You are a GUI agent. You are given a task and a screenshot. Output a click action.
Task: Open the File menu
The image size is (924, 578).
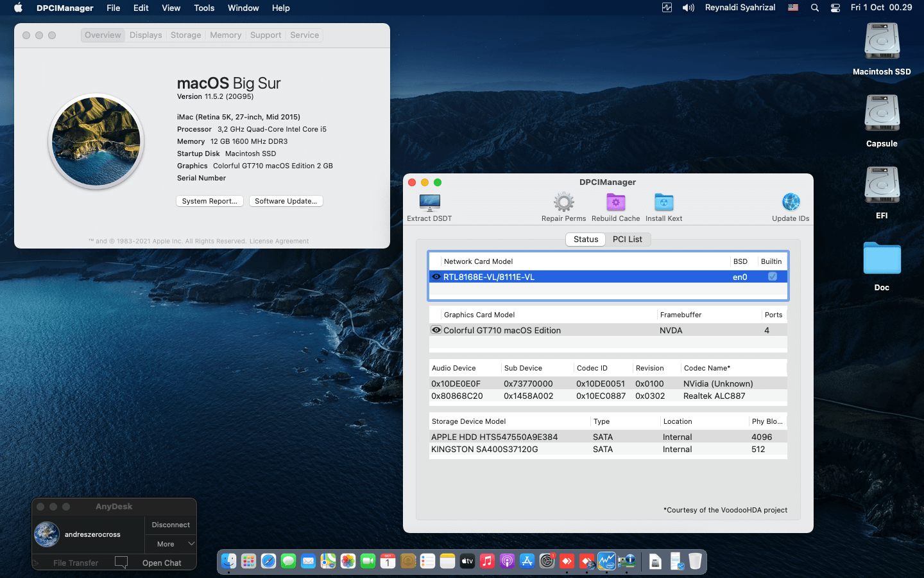pyautogui.click(x=114, y=8)
